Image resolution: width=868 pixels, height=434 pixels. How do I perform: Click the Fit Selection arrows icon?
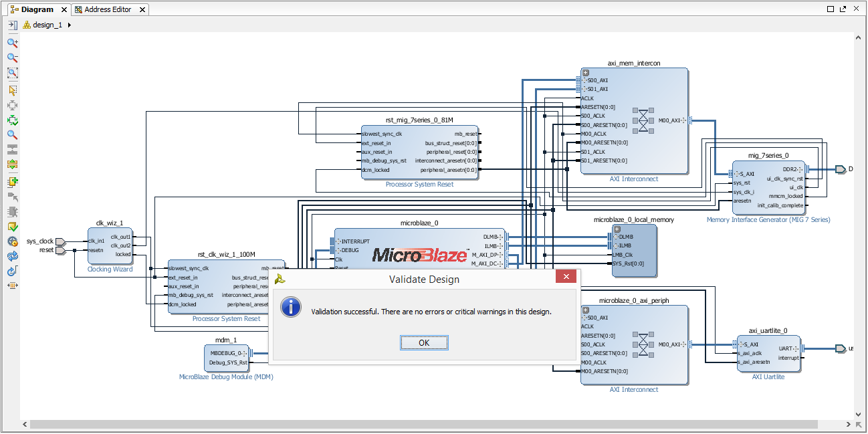[12, 105]
